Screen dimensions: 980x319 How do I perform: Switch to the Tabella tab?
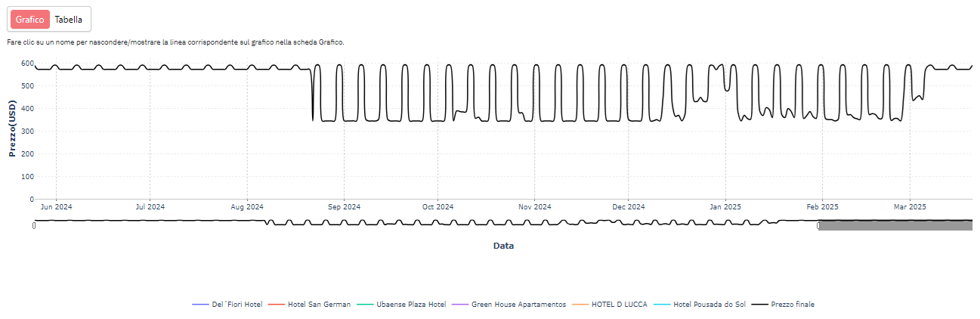(68, 19)
